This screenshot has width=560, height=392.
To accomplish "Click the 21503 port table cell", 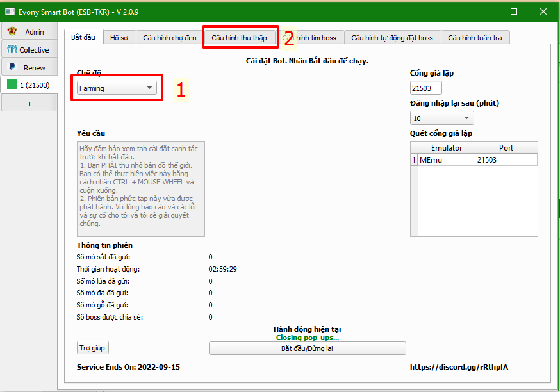I will coord(506,160).
